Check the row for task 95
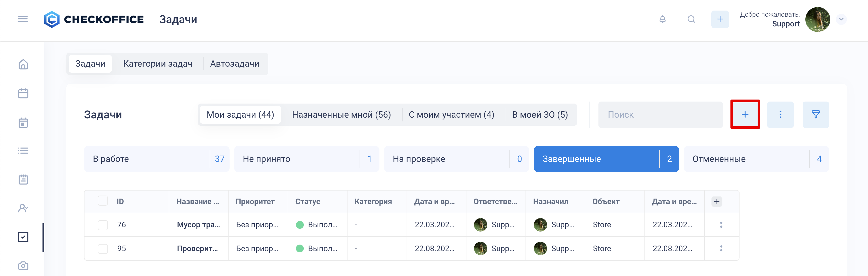 (103, 249)
